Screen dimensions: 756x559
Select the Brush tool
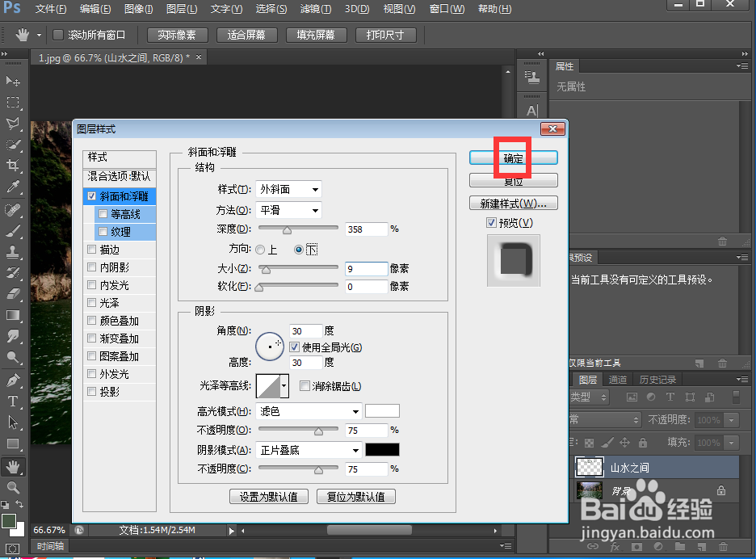pos(13,231)
